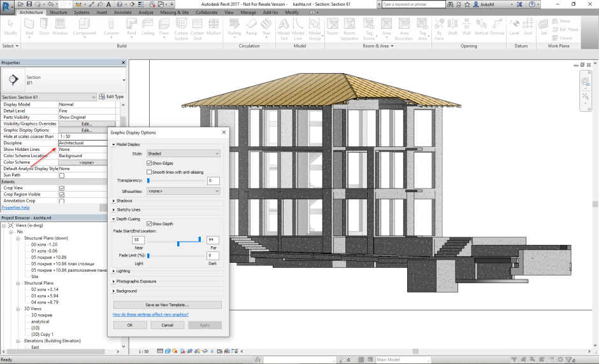Select the Level datum tool

coord(514,27)
